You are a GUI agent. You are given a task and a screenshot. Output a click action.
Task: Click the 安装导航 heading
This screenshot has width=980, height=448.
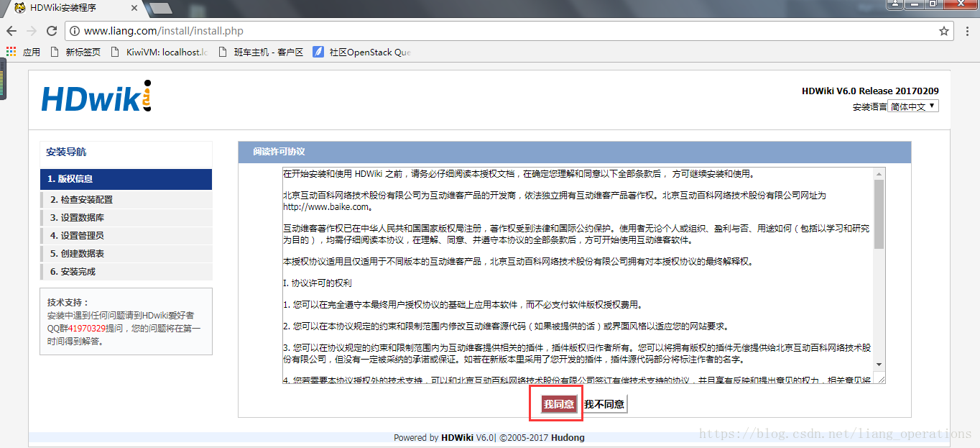tap(66, 152)
